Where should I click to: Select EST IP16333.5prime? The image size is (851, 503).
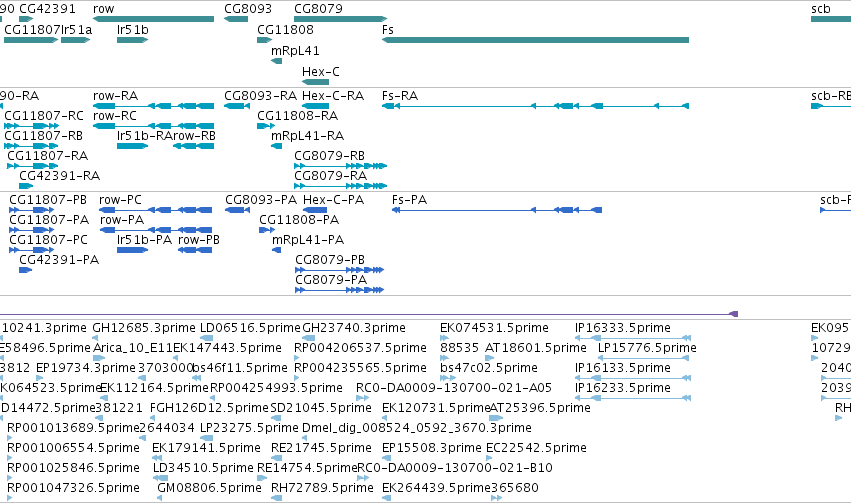click(623, 328)
